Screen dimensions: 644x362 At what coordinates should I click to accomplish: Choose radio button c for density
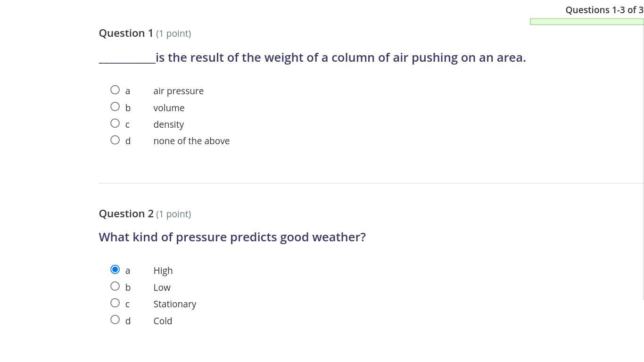coord(115,123)
